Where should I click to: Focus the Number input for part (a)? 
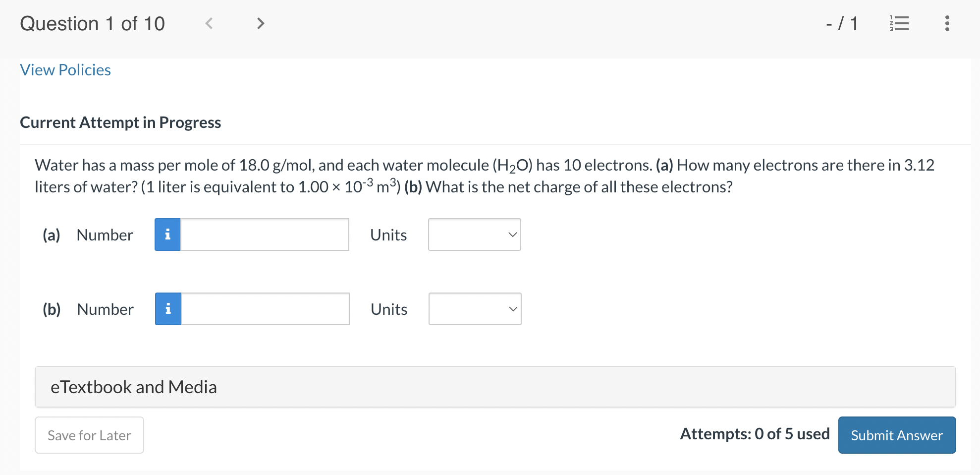265,235
